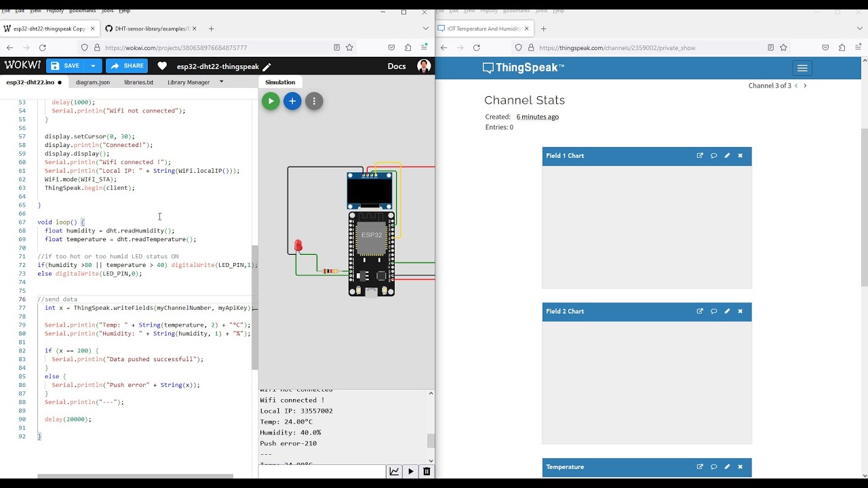Open the ThingSpeak hamburger navigation menu
This screenshot has width=868, height=488.
pos(802,68)
